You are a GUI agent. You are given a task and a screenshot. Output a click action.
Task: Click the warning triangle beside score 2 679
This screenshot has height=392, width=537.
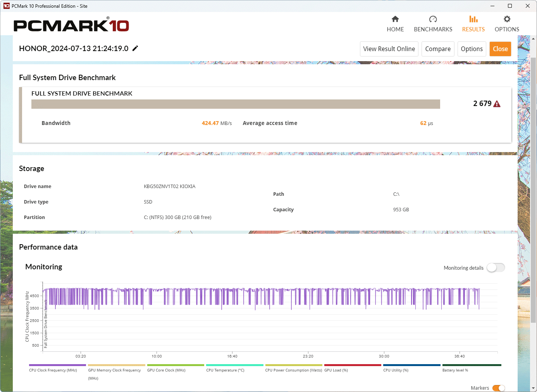497,104
